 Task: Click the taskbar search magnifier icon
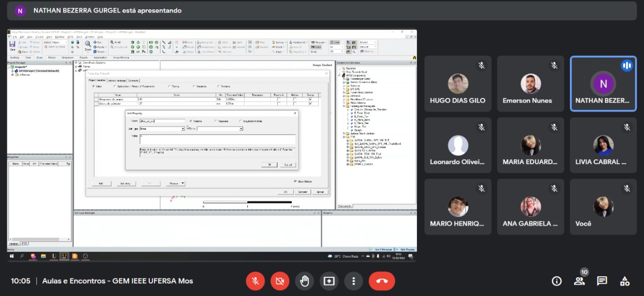(x=22, y=256)
